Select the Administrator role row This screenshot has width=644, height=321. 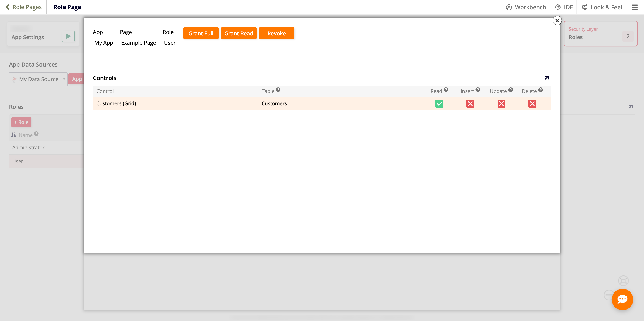[47, 148]
